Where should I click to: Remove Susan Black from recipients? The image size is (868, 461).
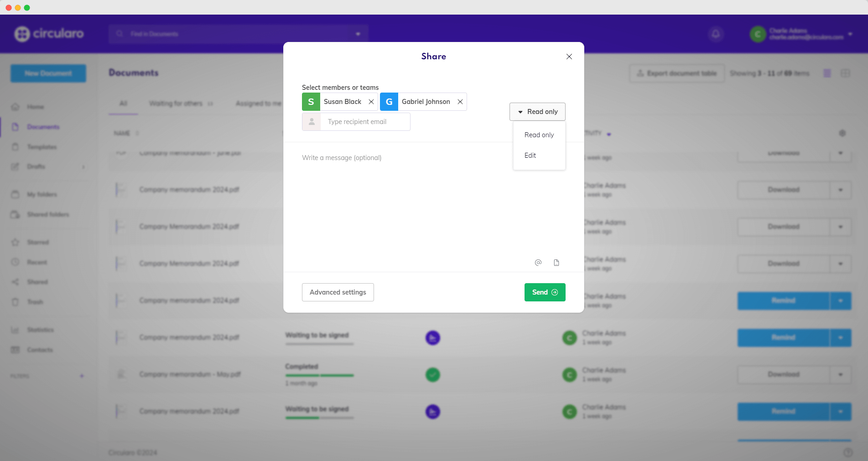tap(371, 102)
